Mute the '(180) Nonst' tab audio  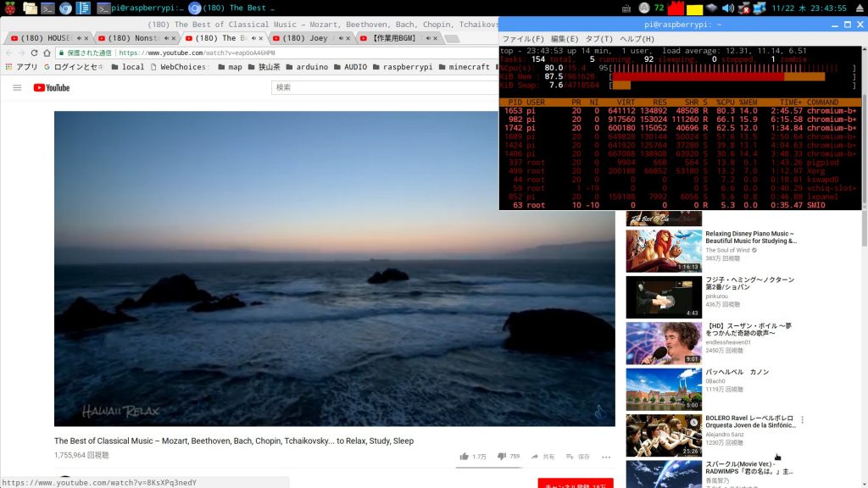pos(166,38)
